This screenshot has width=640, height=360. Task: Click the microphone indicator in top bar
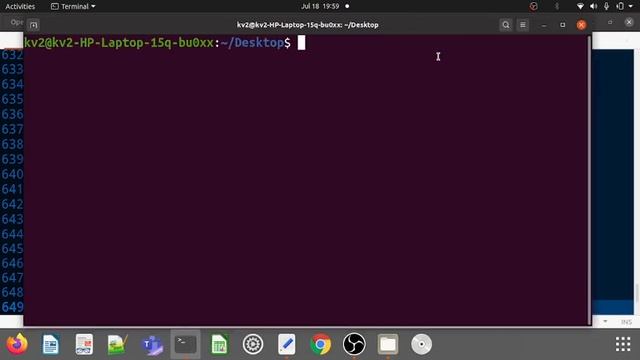click(x=607, y=6)
